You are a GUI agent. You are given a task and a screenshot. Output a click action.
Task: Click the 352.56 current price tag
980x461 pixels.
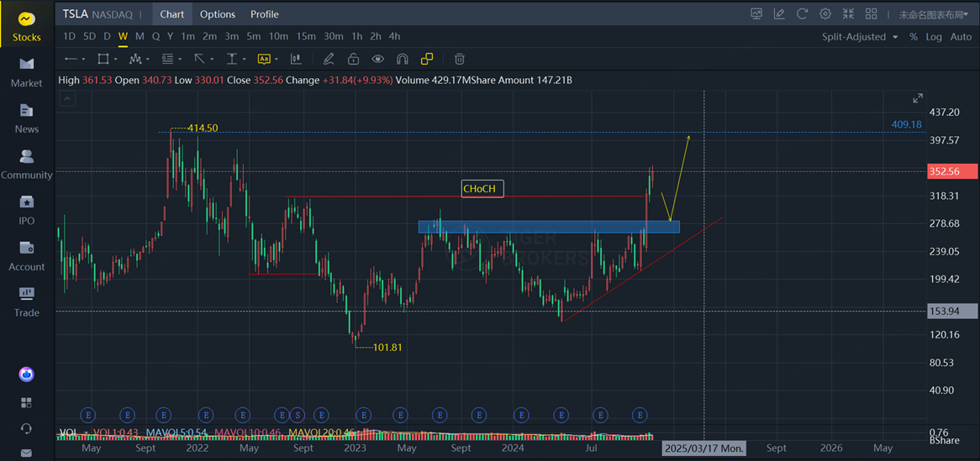click(953, 171)
